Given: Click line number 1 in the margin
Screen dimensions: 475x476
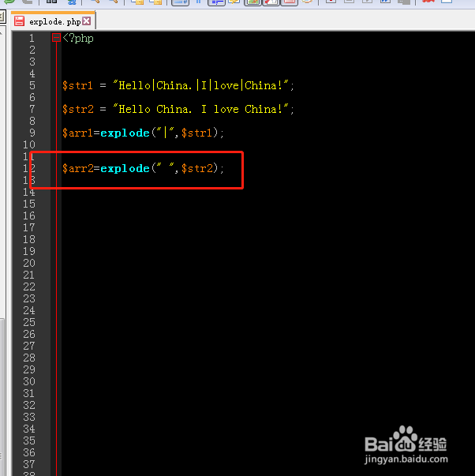Looking at the screenshot, I should tap(32, 38).
